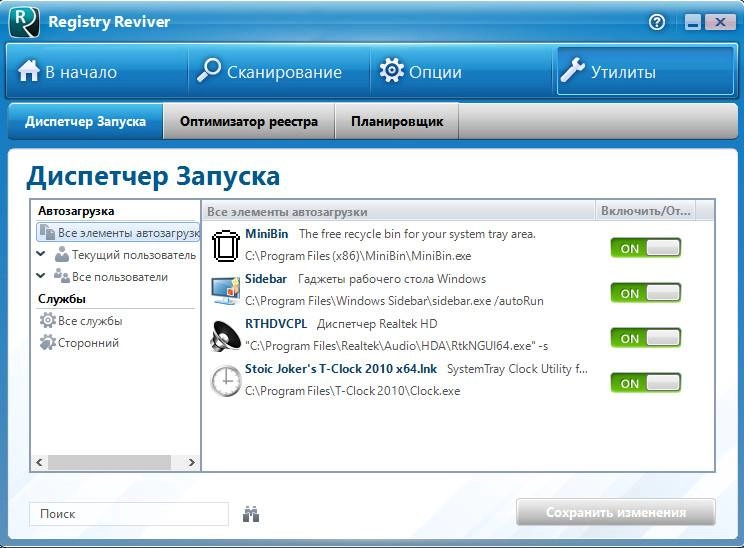
Task: Click the magnifier icon beside Сканирование
Action: [x=209, y=70]
